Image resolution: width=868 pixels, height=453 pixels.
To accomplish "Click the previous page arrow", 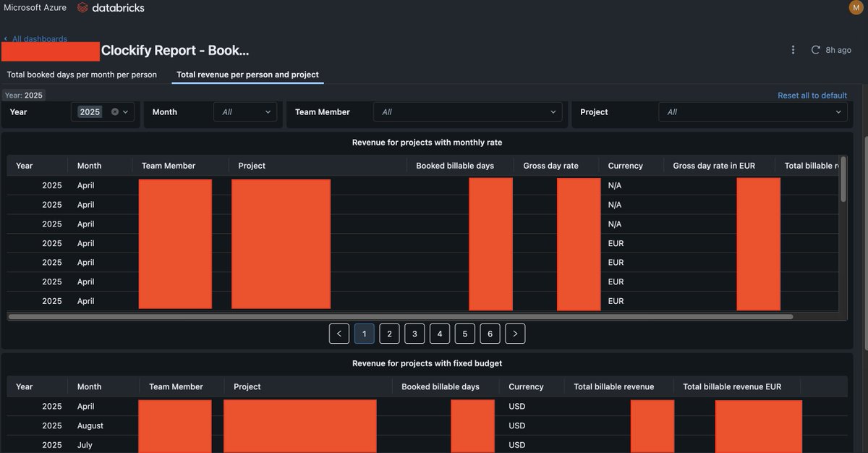I will tap(339, 333).
